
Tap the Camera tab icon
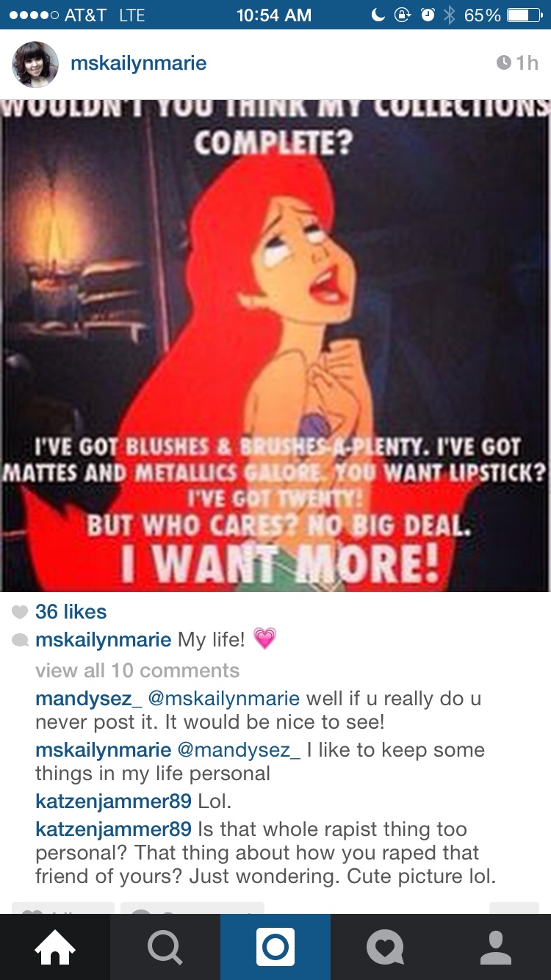coord(275,947)
